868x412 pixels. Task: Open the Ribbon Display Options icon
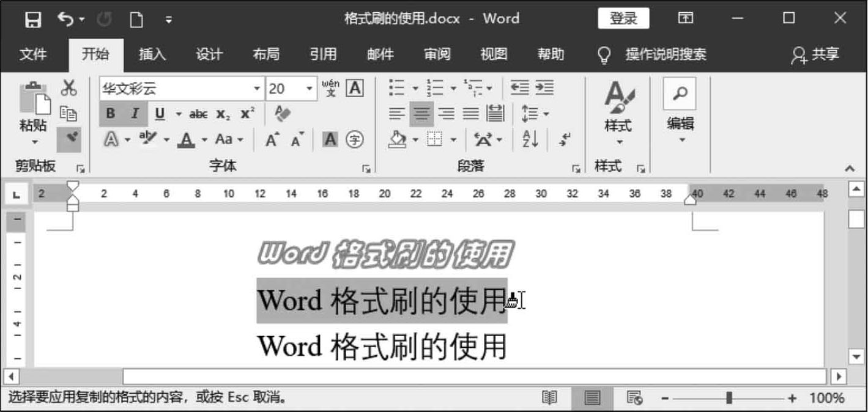click(x=686, y=18)
